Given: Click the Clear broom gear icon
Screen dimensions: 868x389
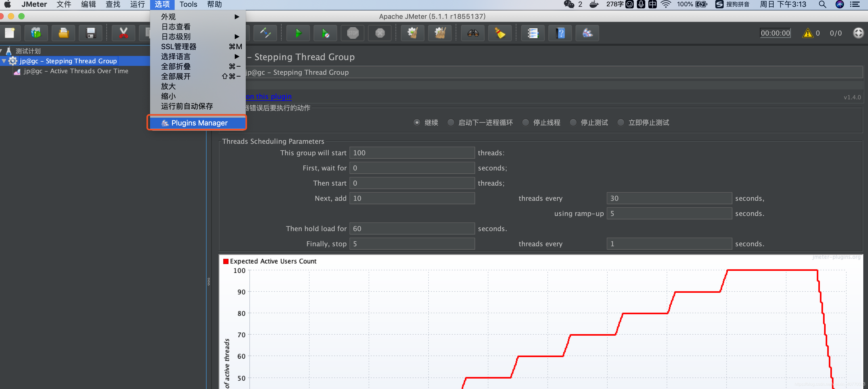Looking at the screenshot, I should [x=413, y=33].
